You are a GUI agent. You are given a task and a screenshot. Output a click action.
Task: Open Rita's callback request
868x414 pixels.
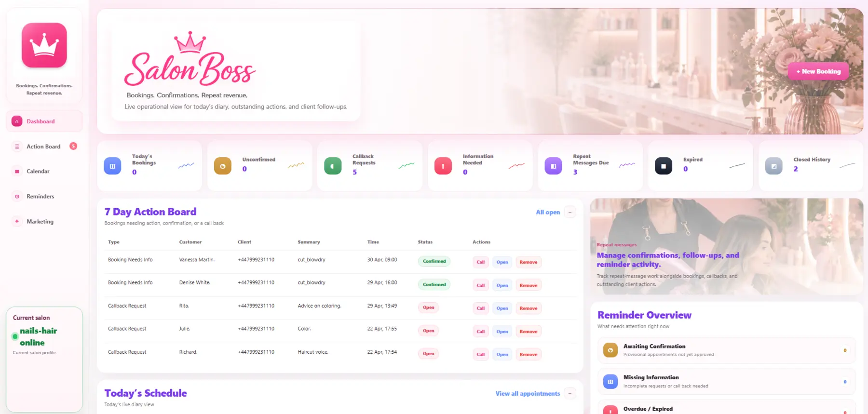tap(502, 308)
